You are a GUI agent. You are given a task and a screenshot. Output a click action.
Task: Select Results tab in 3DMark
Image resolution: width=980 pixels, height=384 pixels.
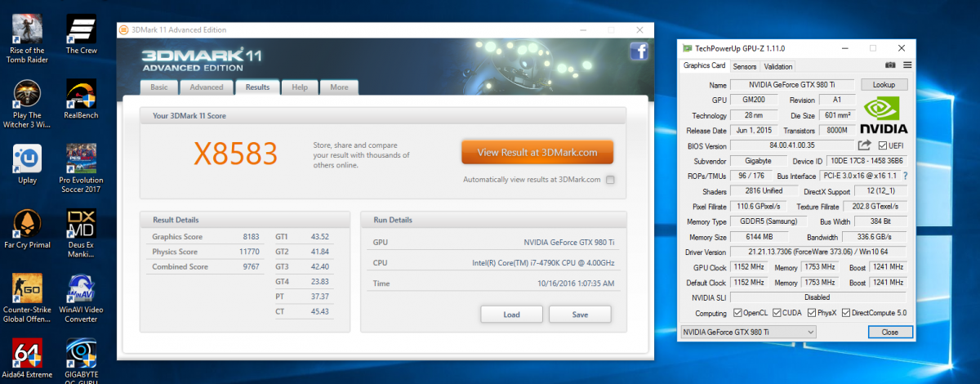(257, 87)
